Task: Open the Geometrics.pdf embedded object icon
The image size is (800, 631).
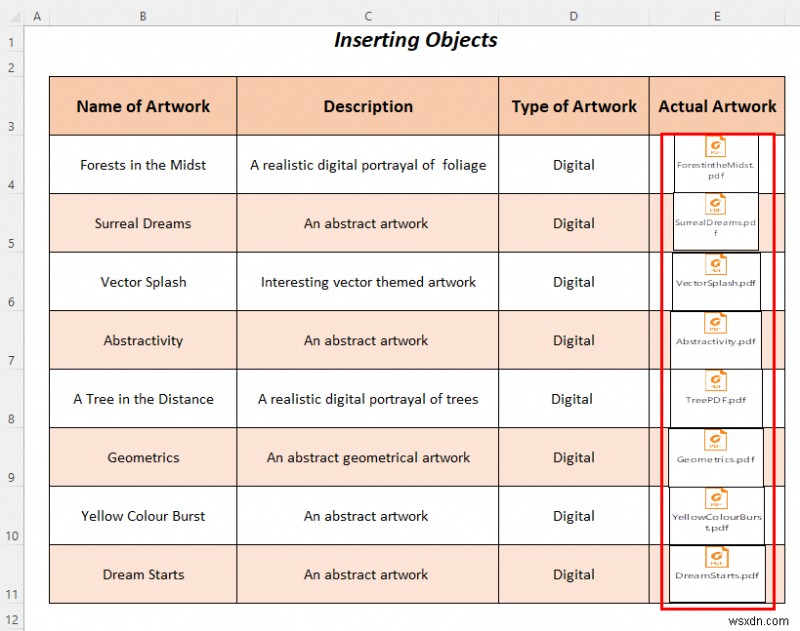Action: coord(716,458)
